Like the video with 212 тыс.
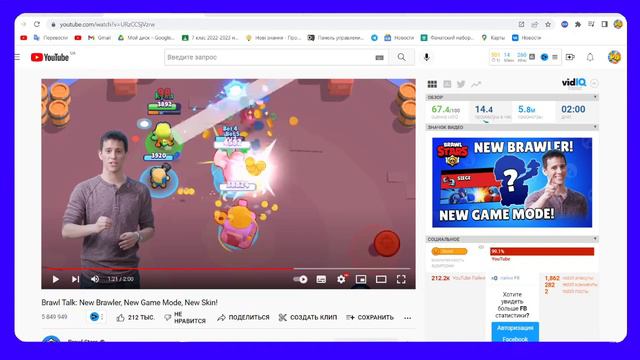Screen dimensions: 640x360 click(x=135, y=318)
